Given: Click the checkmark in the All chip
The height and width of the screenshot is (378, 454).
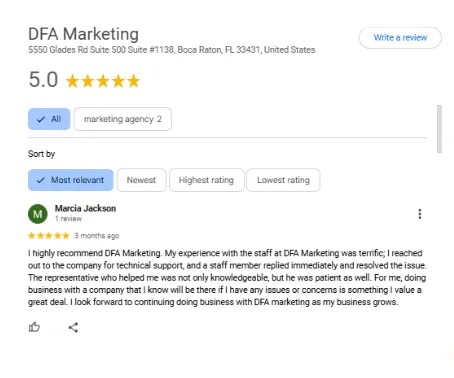Looking at the screenshot, I should pyautogui.click(x=41, y=119).
